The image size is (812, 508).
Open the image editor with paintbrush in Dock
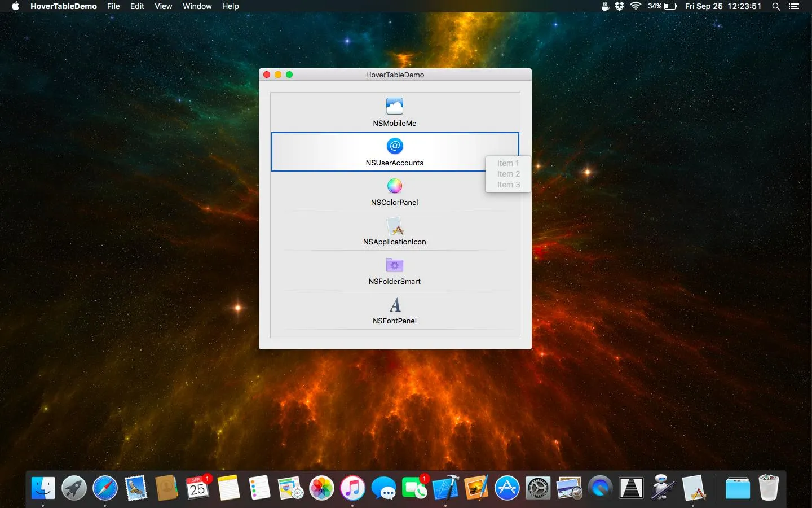click(x=476, y=488)
